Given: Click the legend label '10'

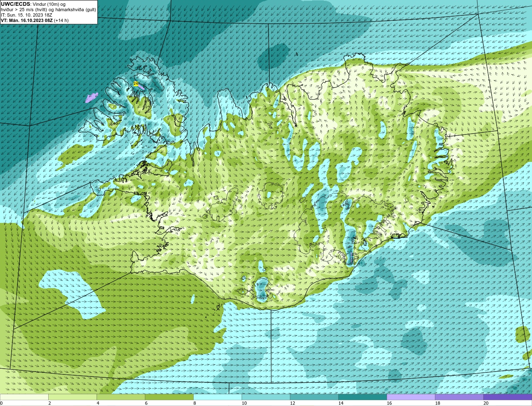Looking at the screenshot, I should (x=244, y=403).
